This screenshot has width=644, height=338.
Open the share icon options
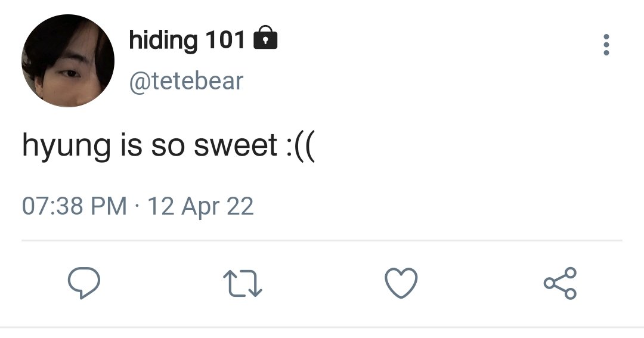coord(560,283)
